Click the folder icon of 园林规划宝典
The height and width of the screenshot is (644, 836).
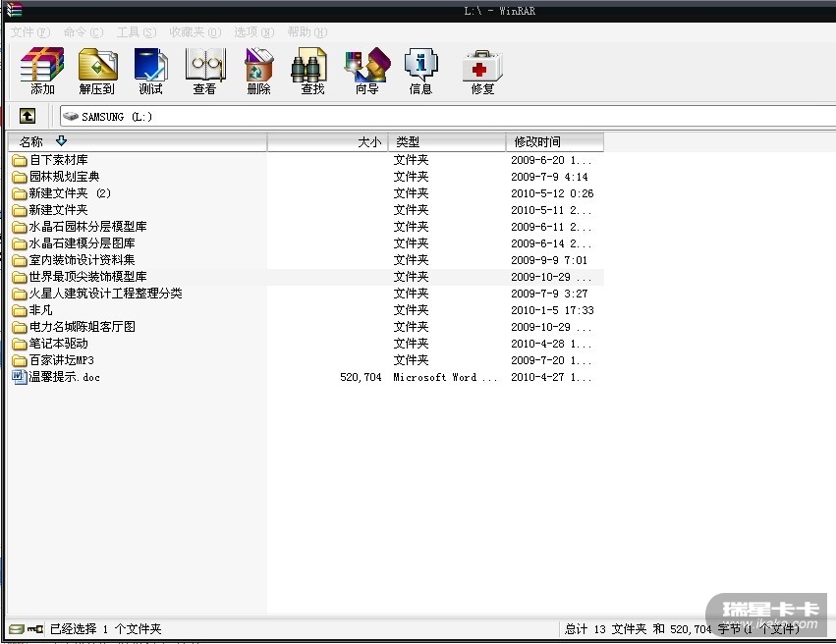click(x=20, y=177)
